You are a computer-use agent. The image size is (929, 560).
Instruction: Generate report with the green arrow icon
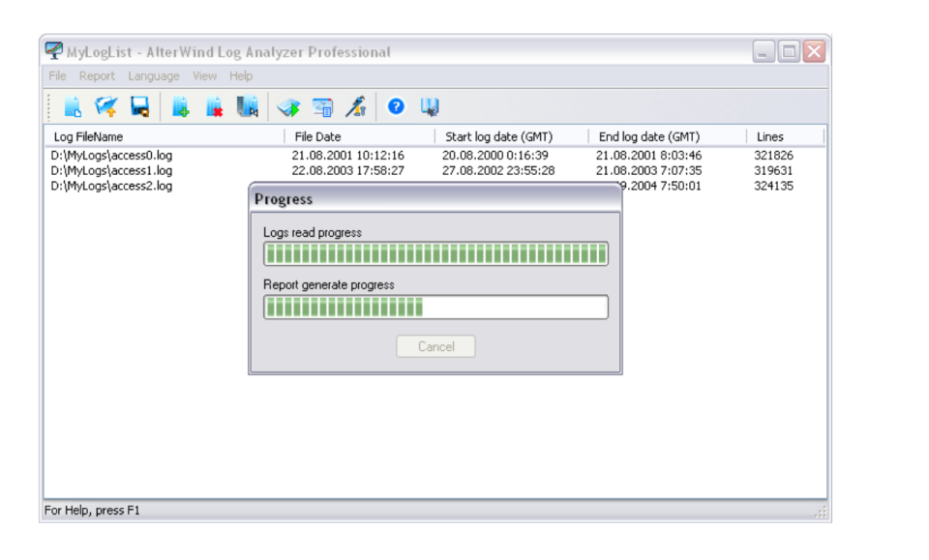288,107
